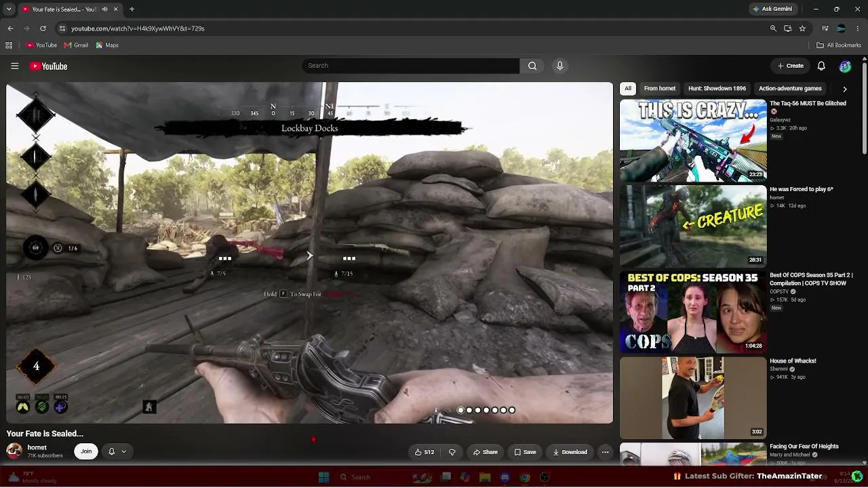Like the video with thumbs up

click(x=425, y=452)
